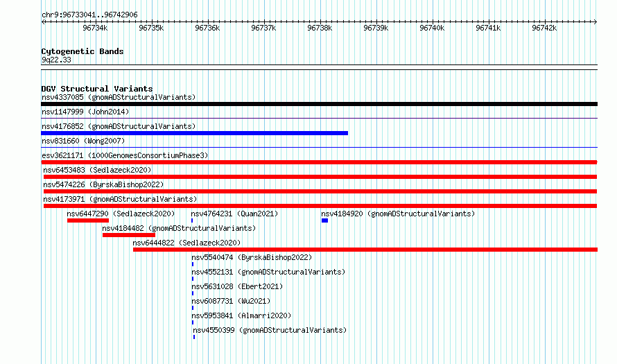The image size is (617, 364).
Task: Click the small blue bar of nsv4184920
Action: point(324,220)
